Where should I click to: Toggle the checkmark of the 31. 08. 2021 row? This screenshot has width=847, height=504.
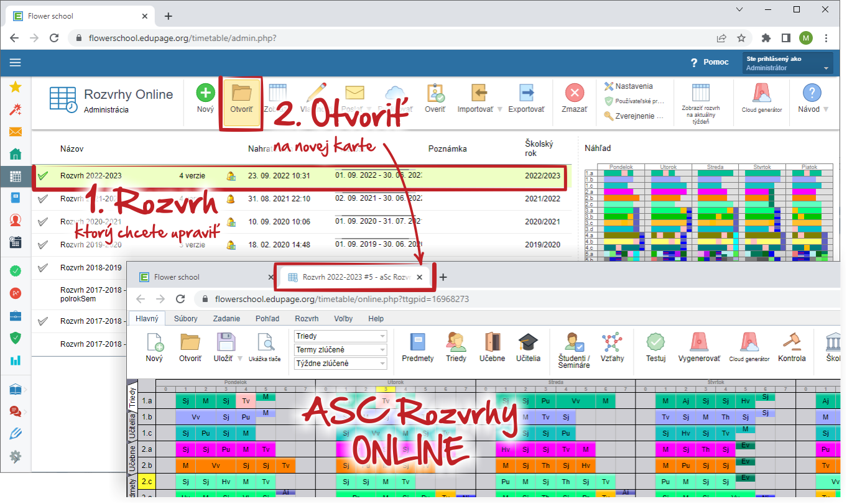click(42, 199)
